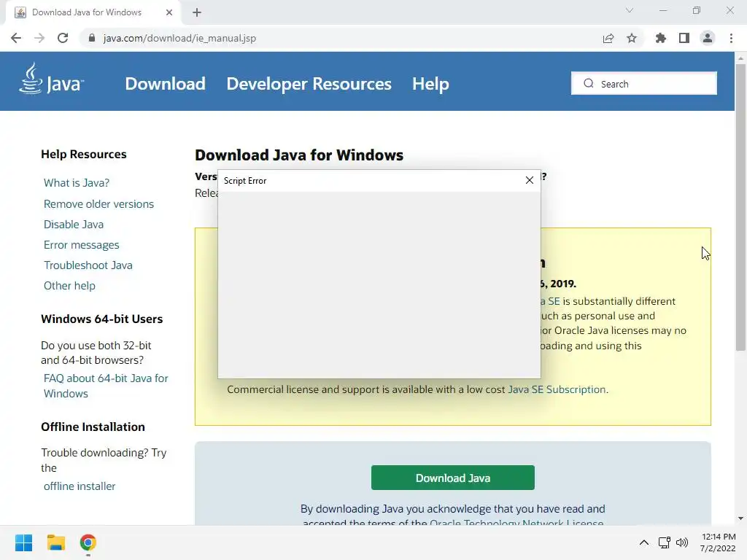Open the 'Disable Java' link
Viewport: 747px width, 560px height.
pos(74,225)
